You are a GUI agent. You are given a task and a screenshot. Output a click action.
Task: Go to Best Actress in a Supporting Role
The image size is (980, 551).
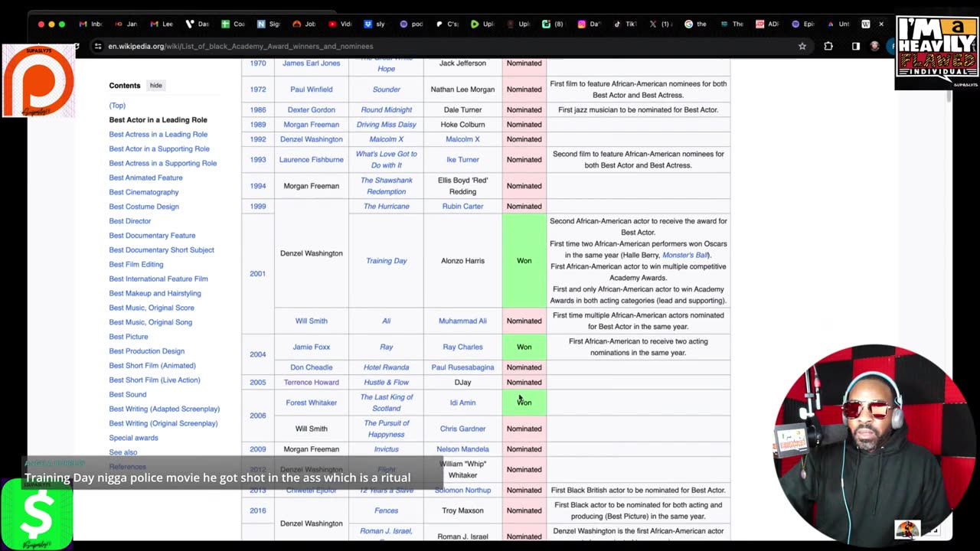coord(162,163)
